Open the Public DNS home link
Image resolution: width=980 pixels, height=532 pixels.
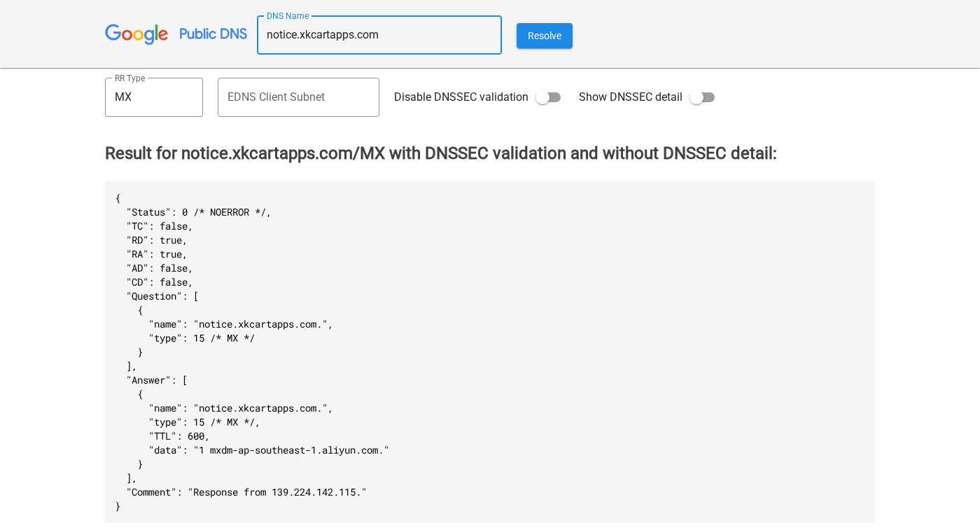pyautogui.click(x=213, y=34)
